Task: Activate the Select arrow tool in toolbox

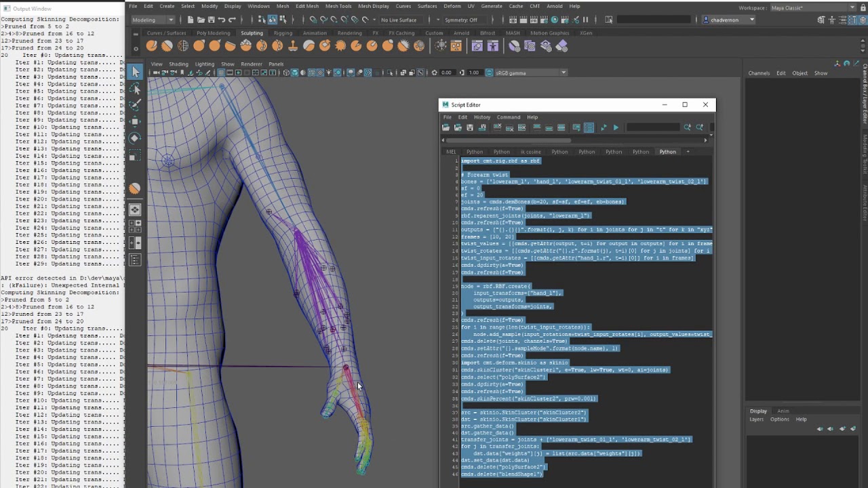Action: coord(135,73)
